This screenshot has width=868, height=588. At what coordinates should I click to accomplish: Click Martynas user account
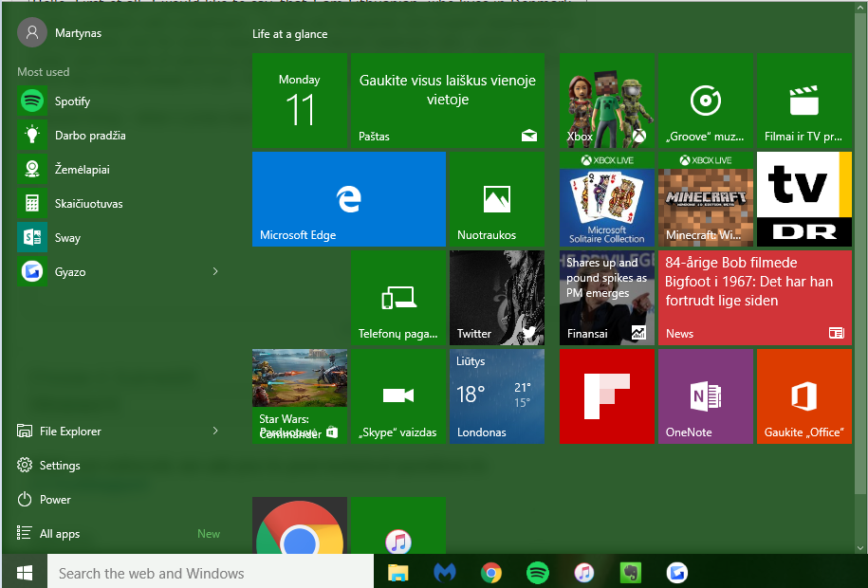coord(60,32)
